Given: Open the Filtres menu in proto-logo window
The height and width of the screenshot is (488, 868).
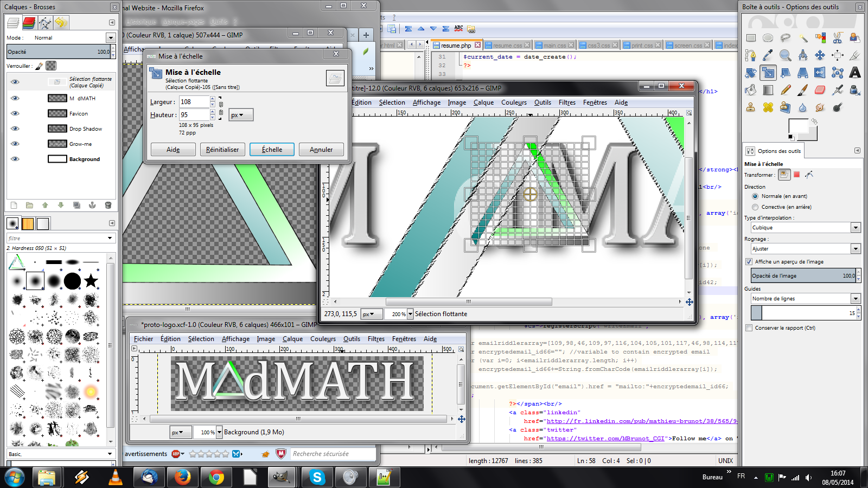Looking at the screenshot, I should click(x=376, y=339).
